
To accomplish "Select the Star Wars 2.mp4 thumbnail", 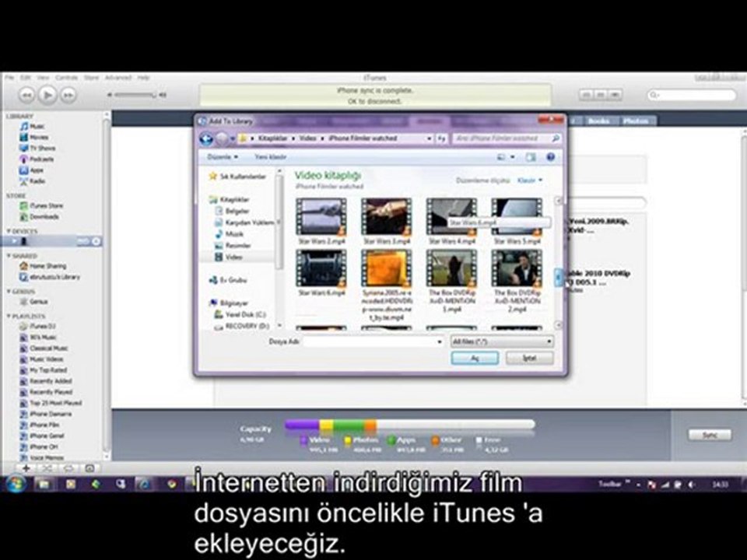I will pyautogui.click(x=321, y=217).
